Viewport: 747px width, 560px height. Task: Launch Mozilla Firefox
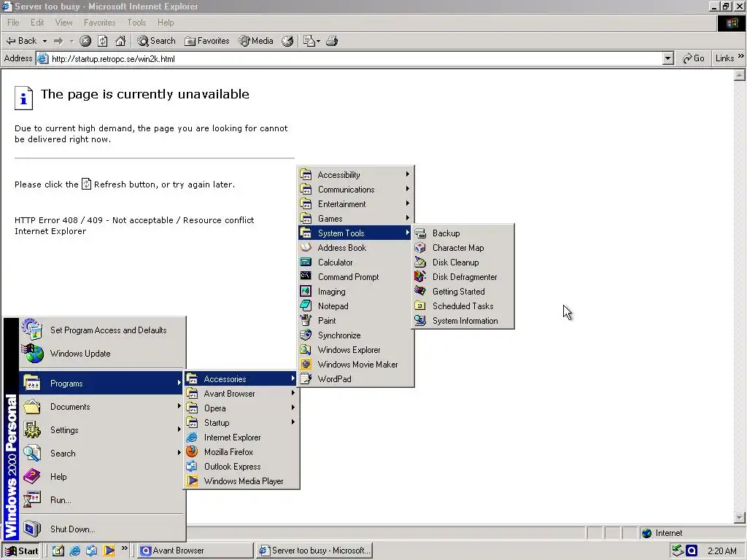[241, 452]
